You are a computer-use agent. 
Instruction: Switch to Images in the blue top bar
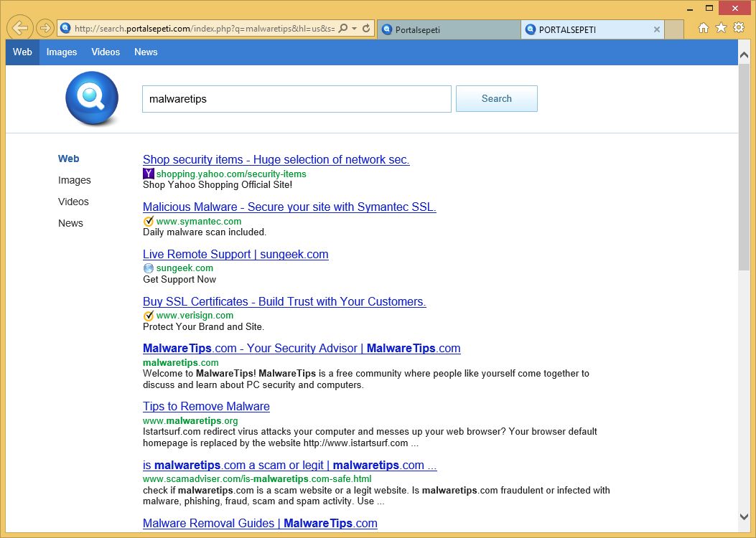(62, 52)
